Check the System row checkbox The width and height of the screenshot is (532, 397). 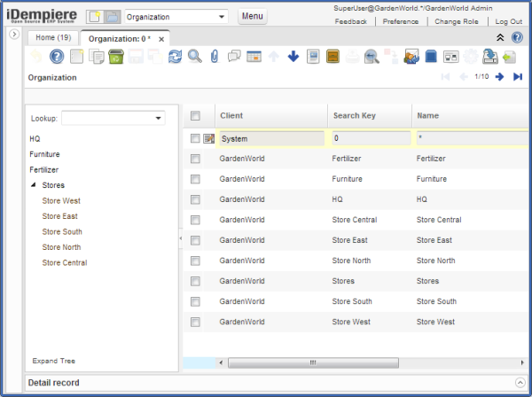(x=195, y=138)
